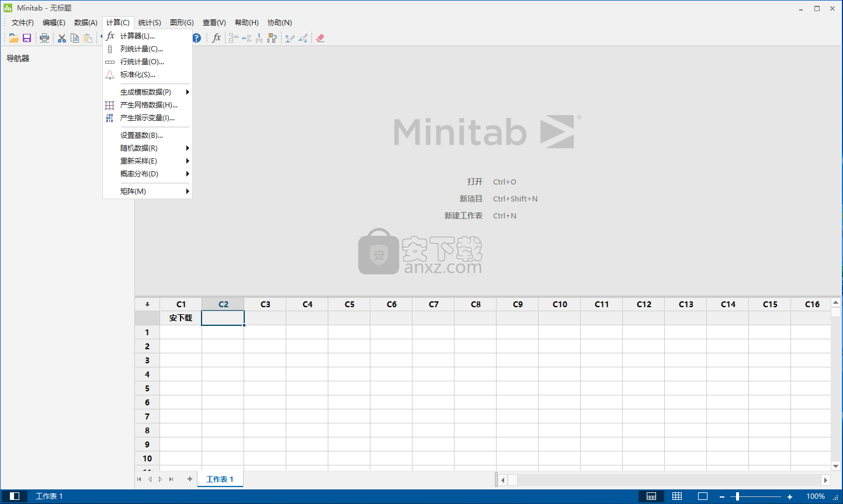Expand 矩阵(M) submenu
Viewport: 843px width, 504px height.
tap(147, 192)
